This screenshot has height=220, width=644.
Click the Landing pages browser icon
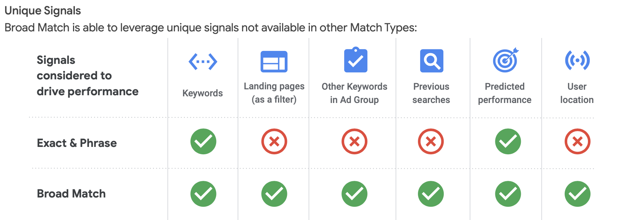[274, 61]
